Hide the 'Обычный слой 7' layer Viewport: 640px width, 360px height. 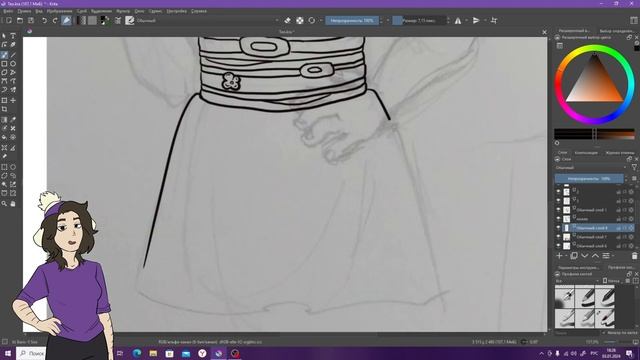click(558, 237)
